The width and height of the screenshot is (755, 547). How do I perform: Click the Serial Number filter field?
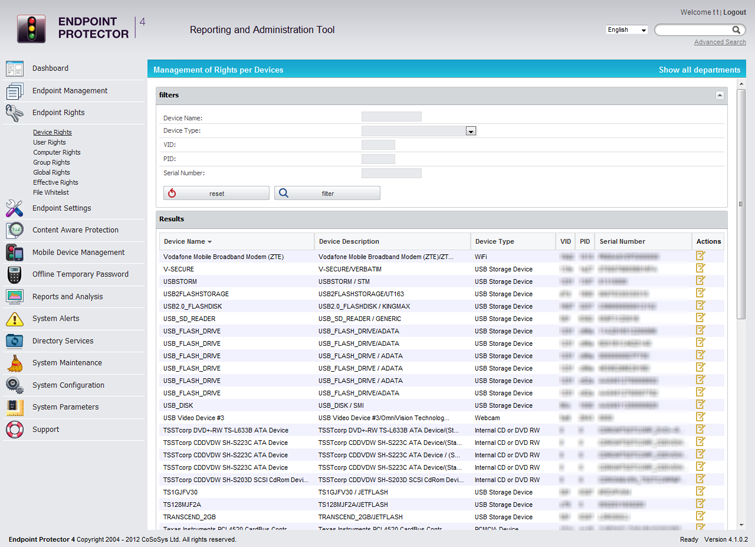coord(391,173)
